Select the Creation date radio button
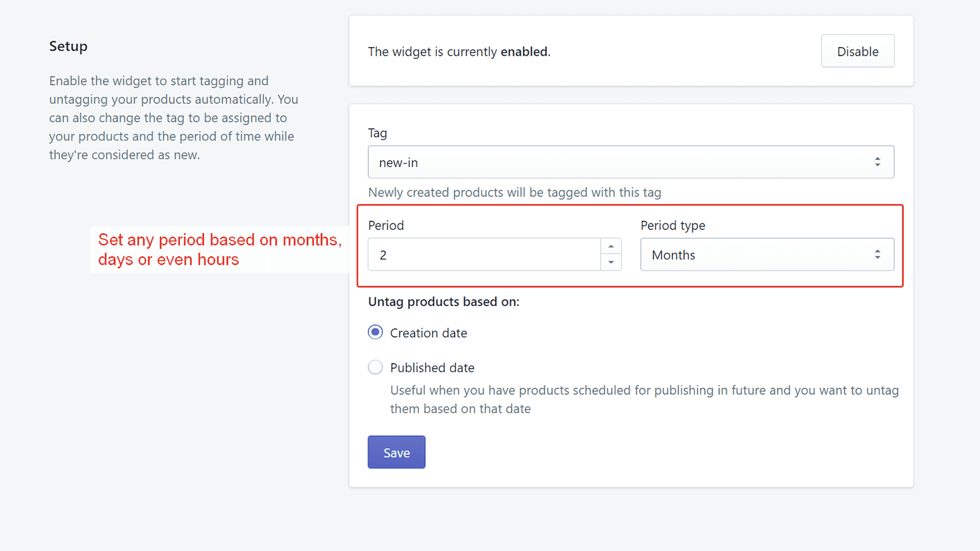980x551 pixels. [x=375, y=332]
